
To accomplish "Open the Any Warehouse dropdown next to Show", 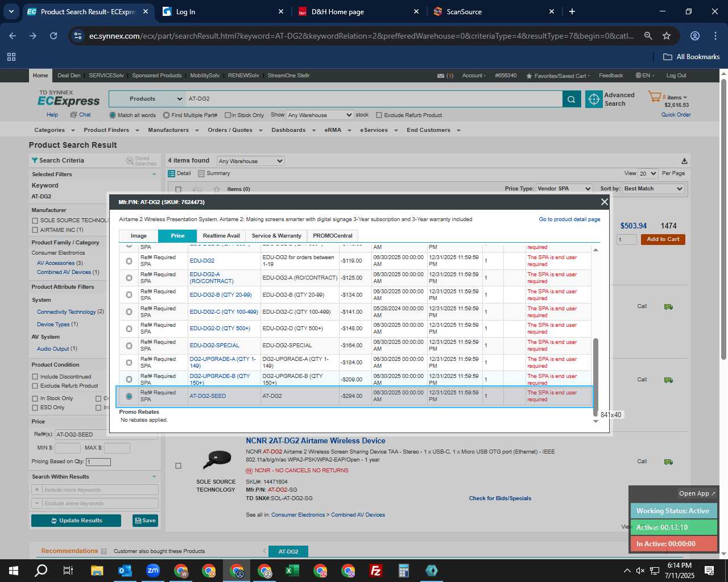I will [x=320, y=115].
